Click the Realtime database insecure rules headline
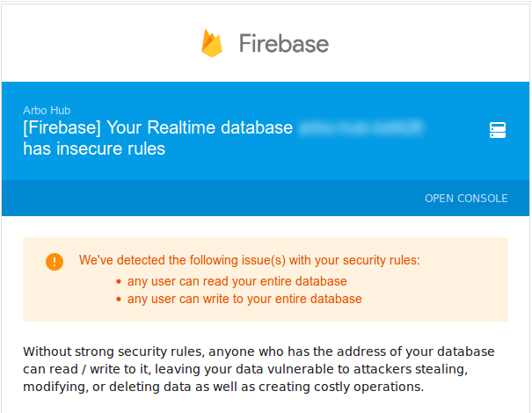 point(224,138)
